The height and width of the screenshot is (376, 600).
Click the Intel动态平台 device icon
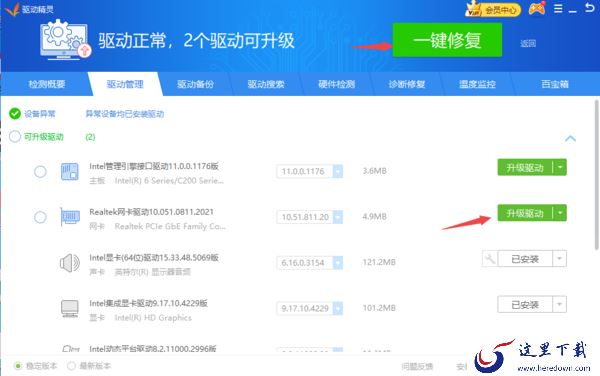71,348
